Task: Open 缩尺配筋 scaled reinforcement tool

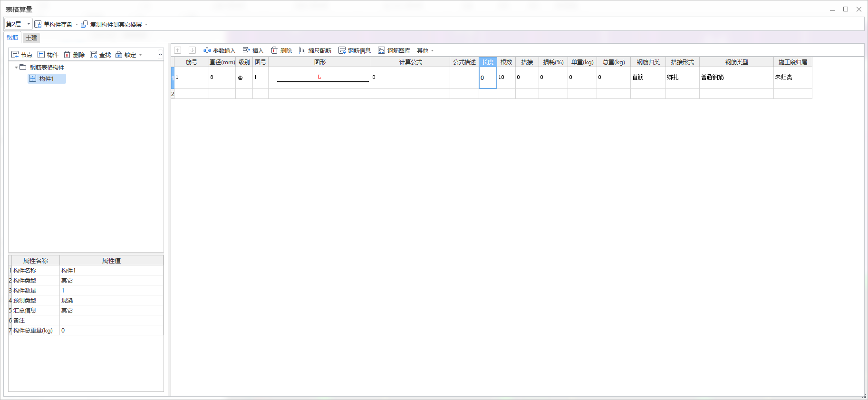Action: click(315, 50)
